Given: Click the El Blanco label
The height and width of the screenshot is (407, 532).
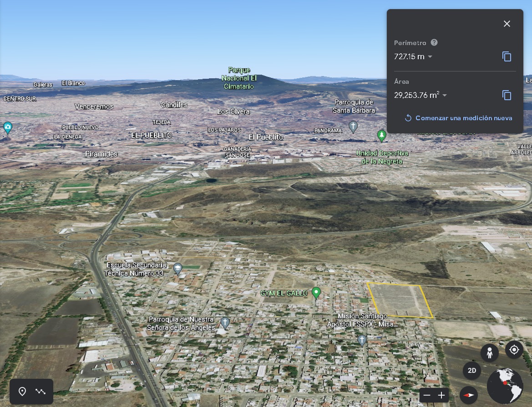Looking at the screenshot, I should coord(73,83).
